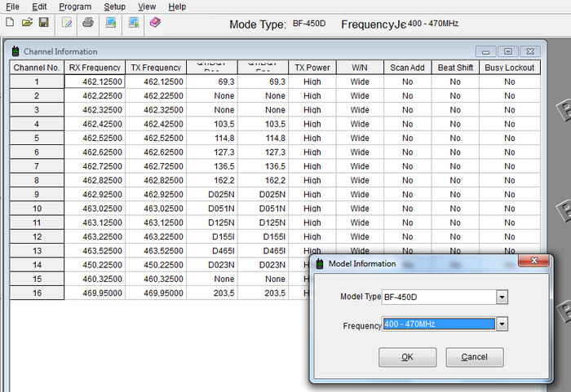
Task: Click the Save floppy disk icon
Action: click(x=43, y=22)
